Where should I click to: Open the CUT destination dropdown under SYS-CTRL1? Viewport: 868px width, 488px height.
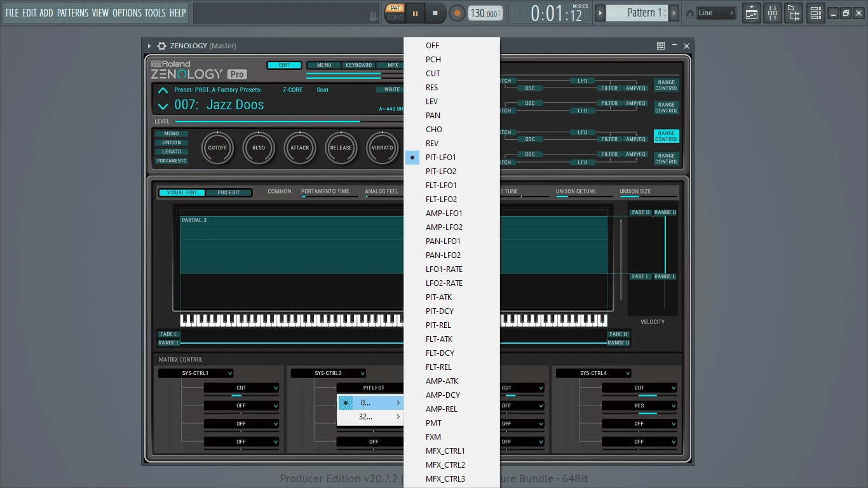[241, 388]
